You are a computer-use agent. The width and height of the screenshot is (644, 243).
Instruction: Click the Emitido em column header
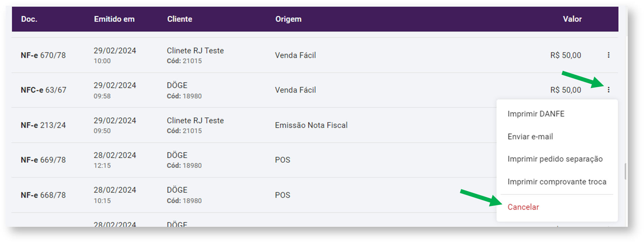pos(114,19)
